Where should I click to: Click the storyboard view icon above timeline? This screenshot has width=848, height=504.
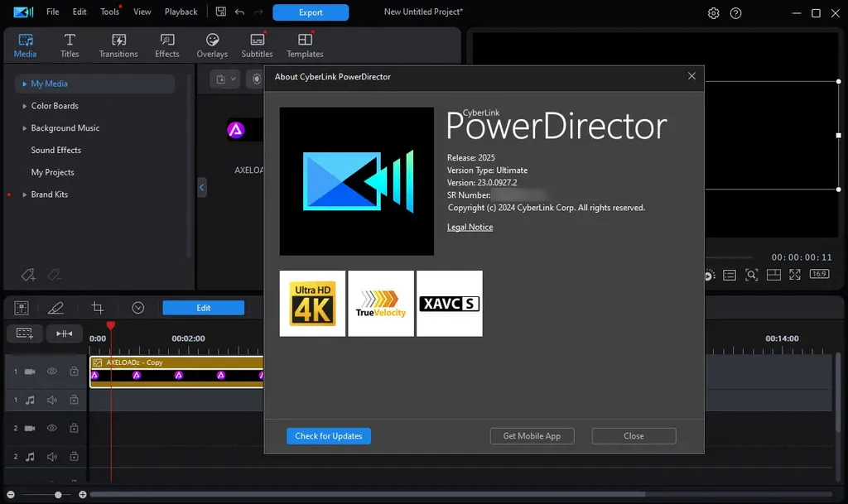(22, 308)
